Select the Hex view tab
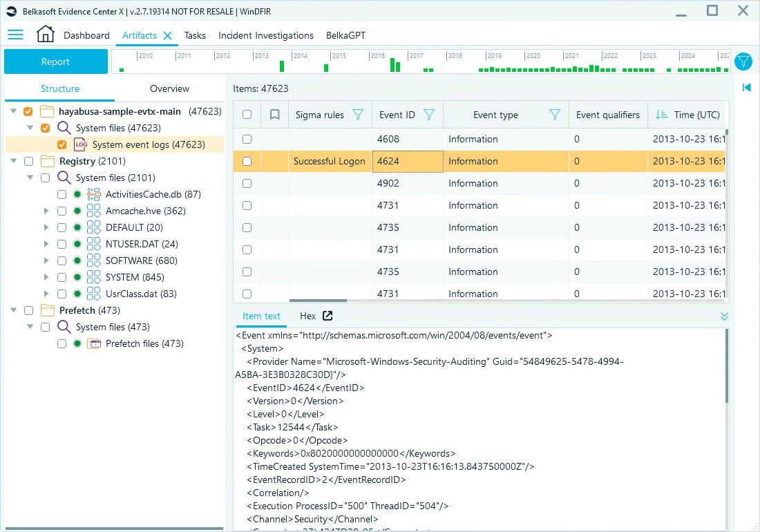760x532 pixels. 307,316
